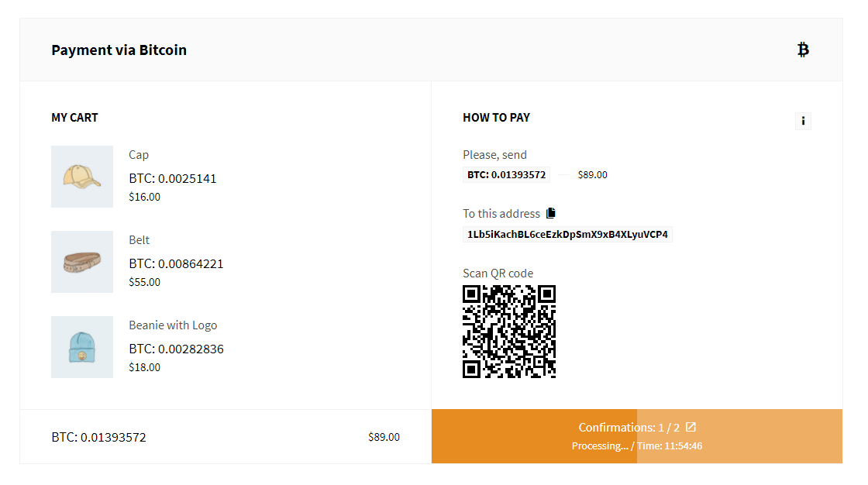
Task: Click the cart total BTC: 0.01393572
Action: [x=99, y=438]
